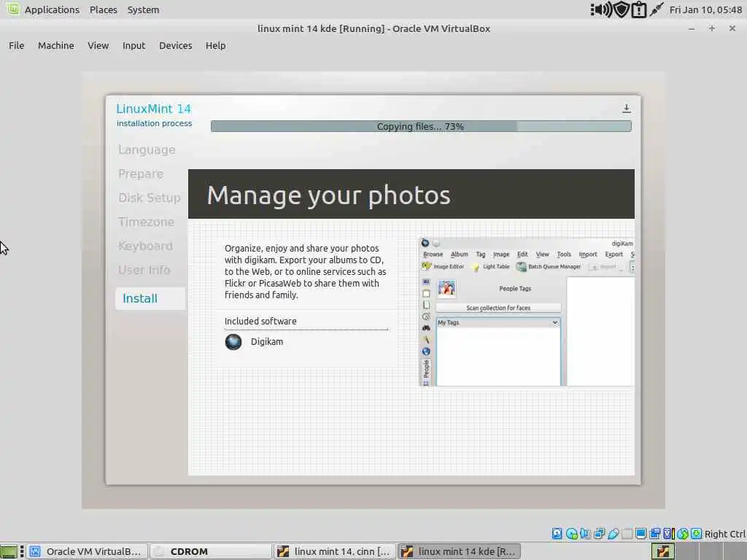
Task: Click the Batch Queue Manager icon
Action: [521, 267]
